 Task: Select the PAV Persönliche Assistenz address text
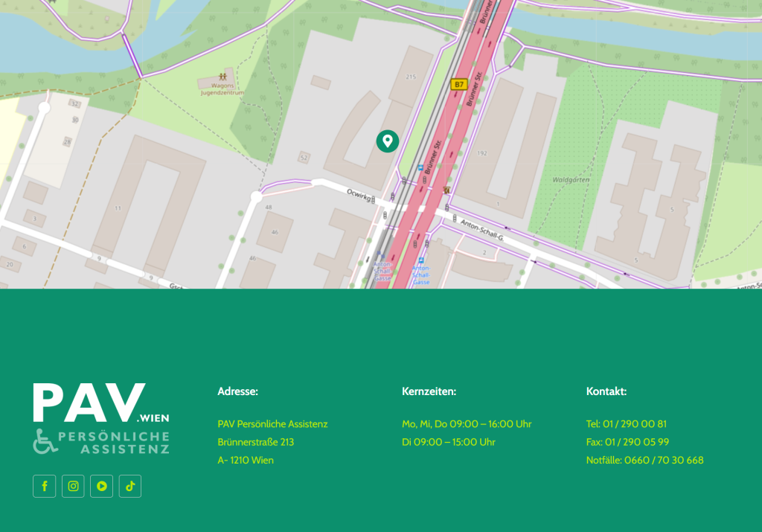tap(272, 424)
